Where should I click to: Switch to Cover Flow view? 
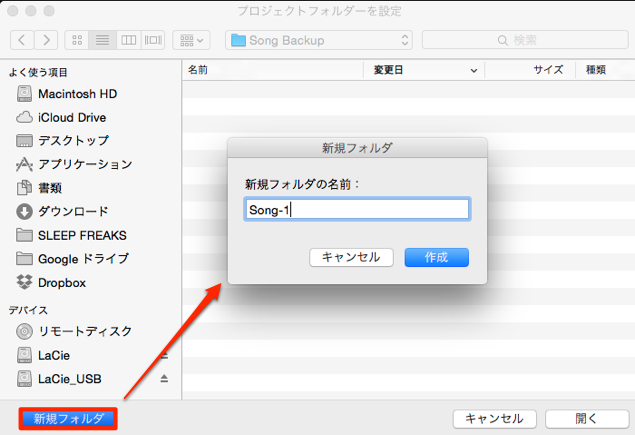153,40
